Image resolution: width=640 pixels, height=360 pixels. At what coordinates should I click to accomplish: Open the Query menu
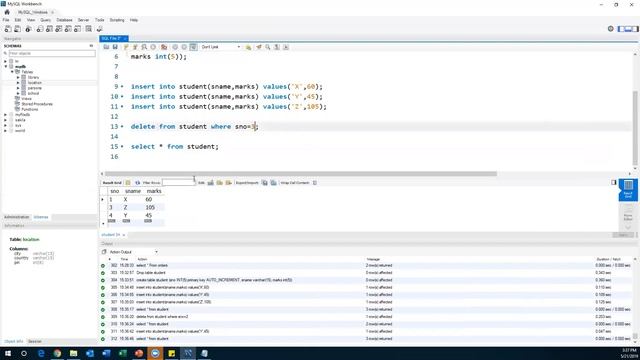click(46, 20)
